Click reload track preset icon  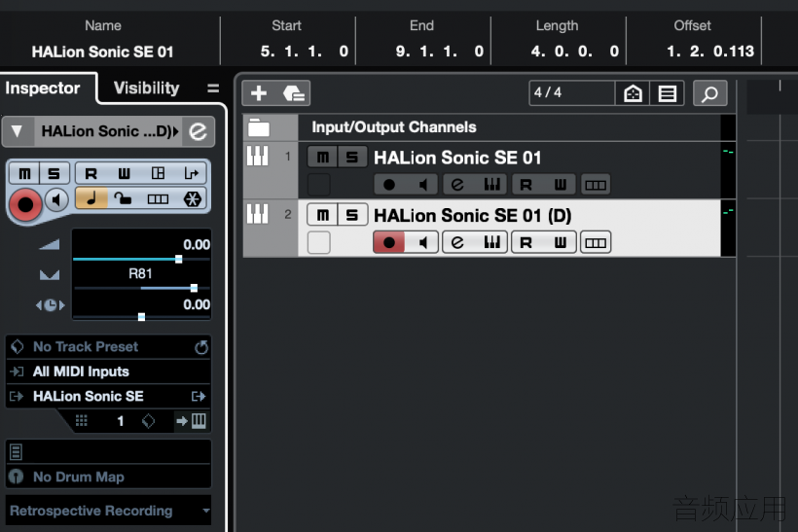(201, 347)
